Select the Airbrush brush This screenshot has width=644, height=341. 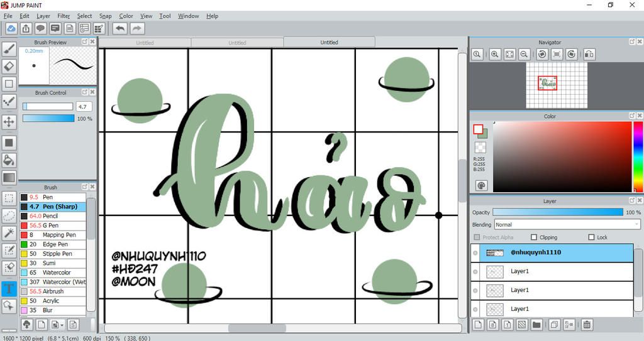(53, 291)
